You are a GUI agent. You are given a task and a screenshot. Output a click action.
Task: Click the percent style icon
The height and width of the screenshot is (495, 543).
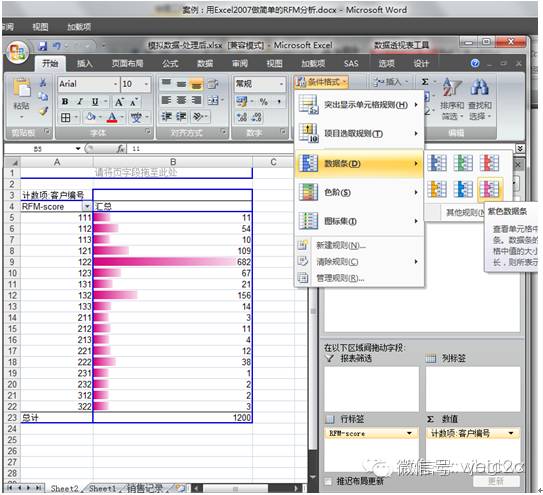[264, 101]
